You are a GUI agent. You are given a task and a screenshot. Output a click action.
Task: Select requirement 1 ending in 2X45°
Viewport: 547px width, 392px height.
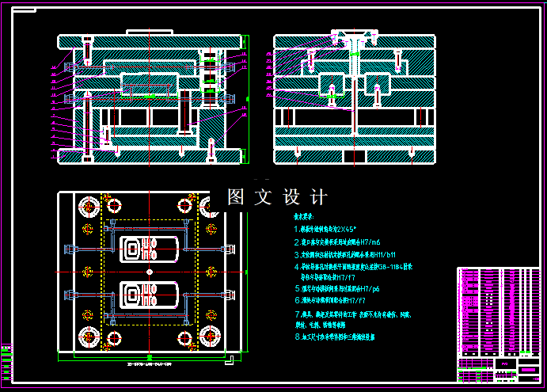point(325,230)
